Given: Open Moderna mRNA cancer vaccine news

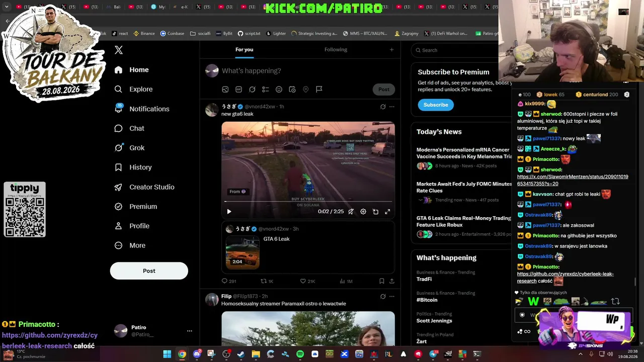Looking at the screenshot, I should 464,157.
